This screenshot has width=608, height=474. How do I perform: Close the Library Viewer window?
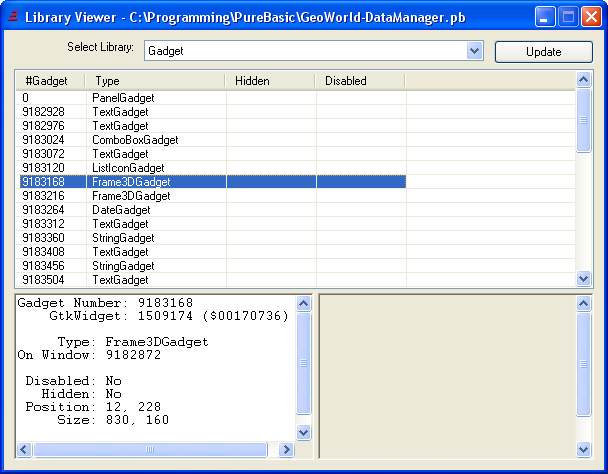pos(591,17)
